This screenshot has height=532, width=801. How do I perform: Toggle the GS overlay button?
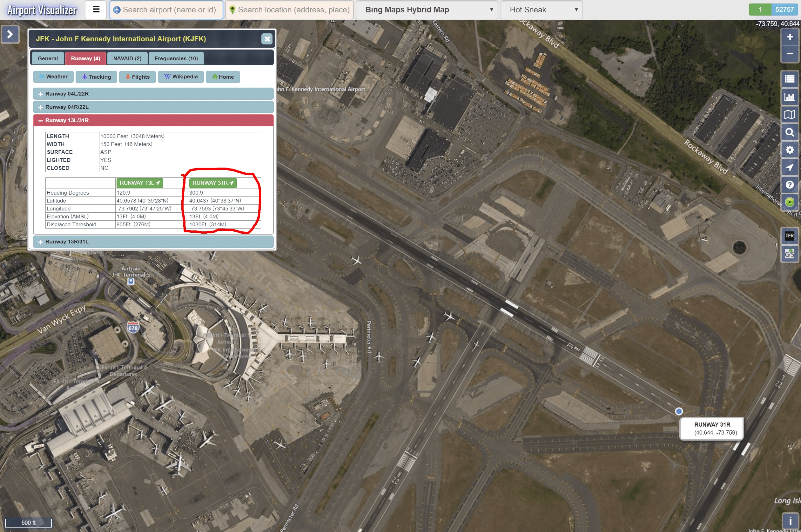[790, 253]
